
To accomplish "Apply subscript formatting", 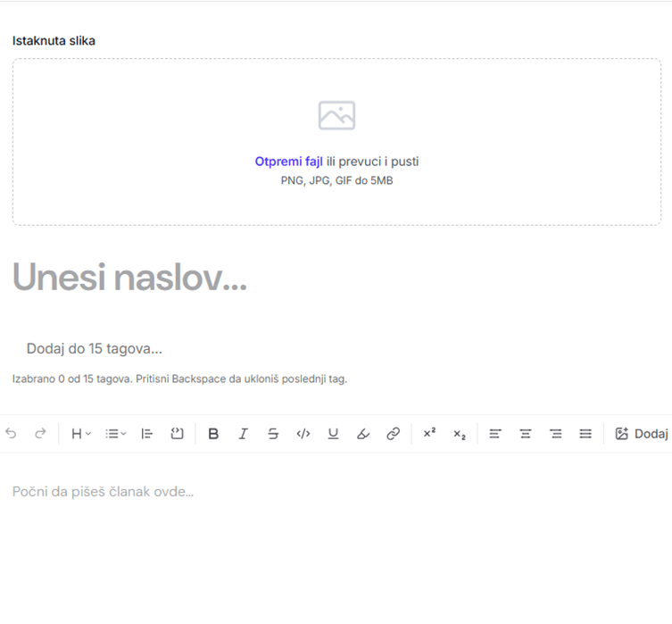I will tap(460, 434).
